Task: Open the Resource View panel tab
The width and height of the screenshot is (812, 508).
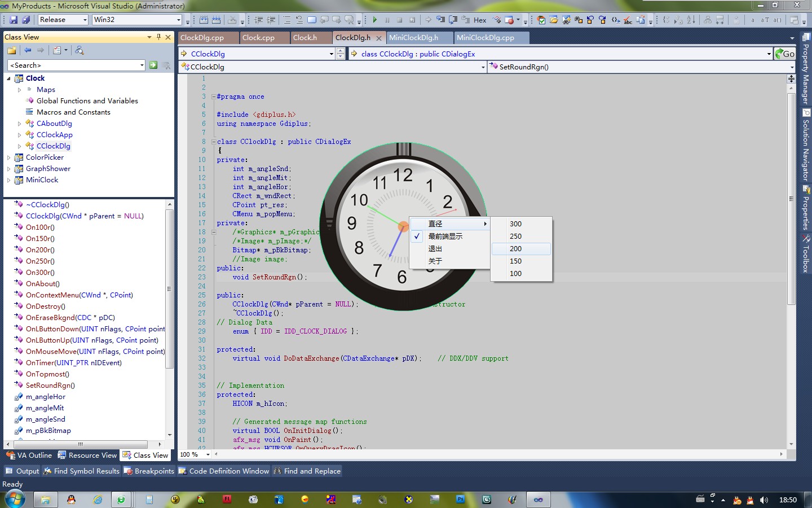Action: pyautogui.click(x=87, y=456)
